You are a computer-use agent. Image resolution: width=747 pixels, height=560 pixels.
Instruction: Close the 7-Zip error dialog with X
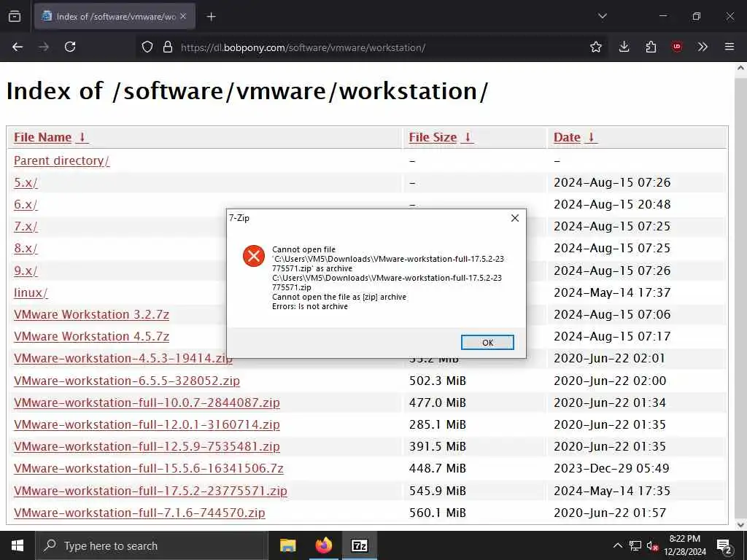[515, 218]
